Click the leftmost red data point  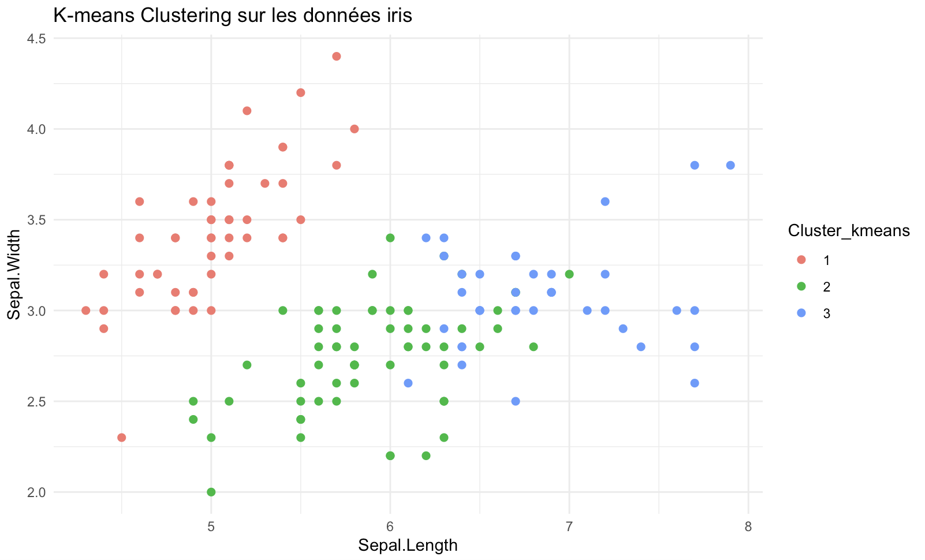tap(86, 311)
